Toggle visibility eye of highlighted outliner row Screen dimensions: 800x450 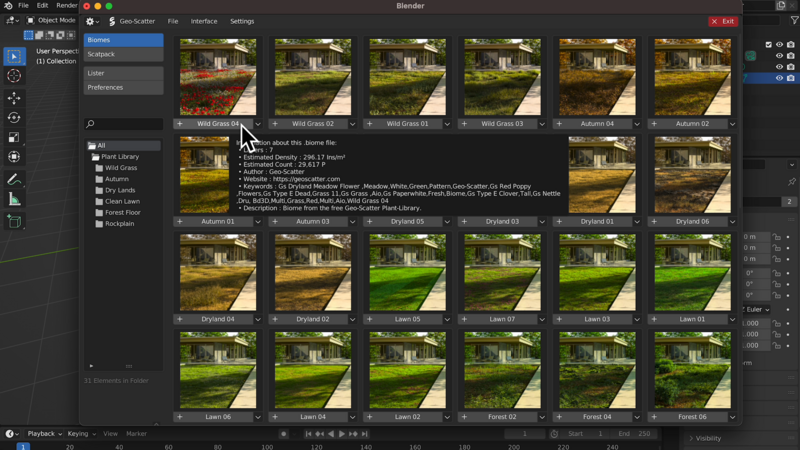pyautogui.click(x=779, y=78)
